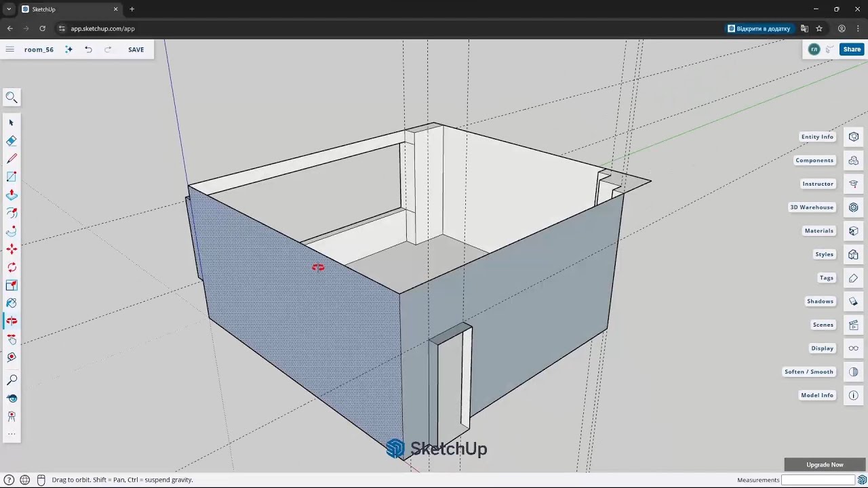The width and height of the screenshot is (868, 488).
Task: Focus the Measurements input box
Action: coord(818,480)
